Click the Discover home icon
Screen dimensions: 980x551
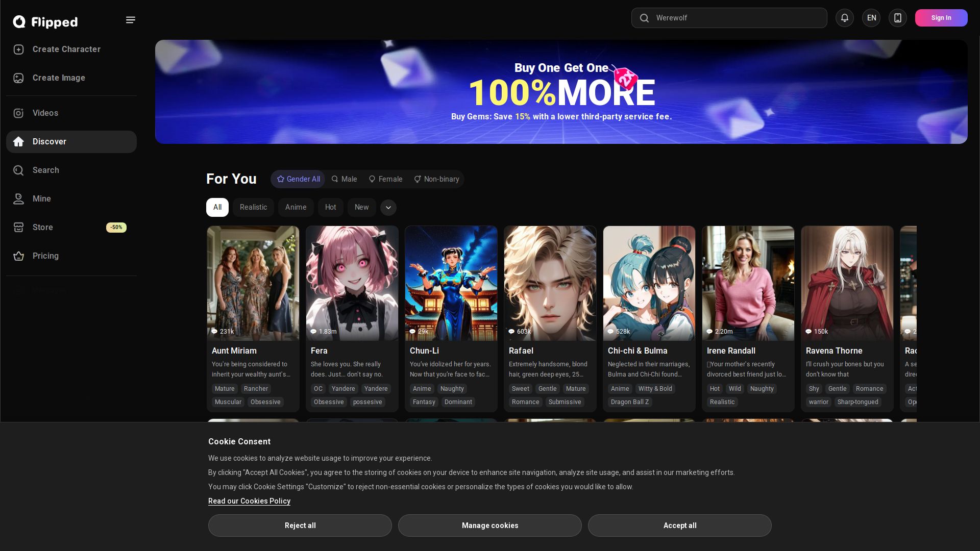(19, 142)
